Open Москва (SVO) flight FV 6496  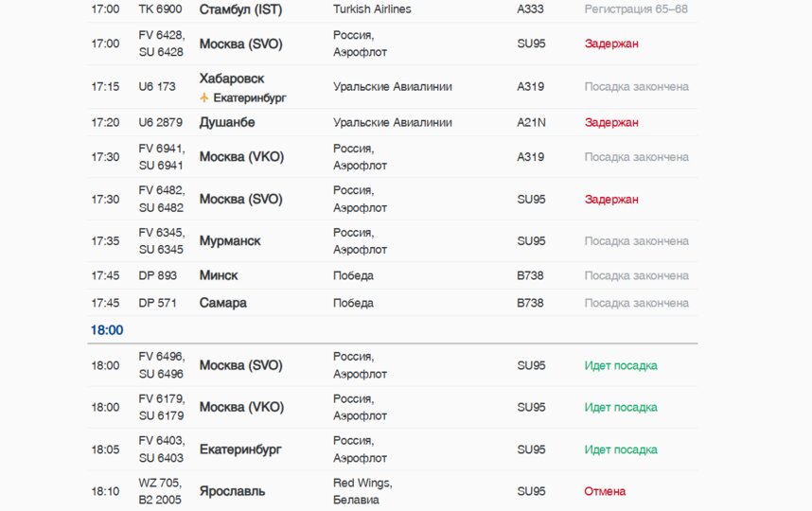[393, 365]
